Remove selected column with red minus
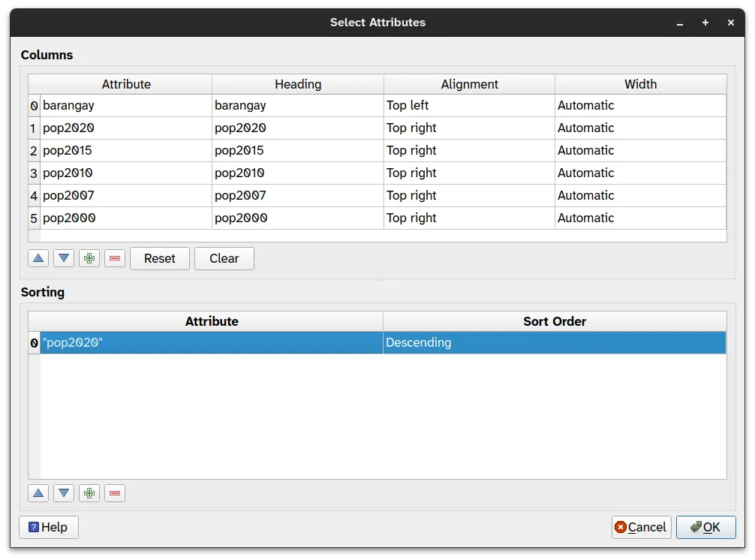 115,258
